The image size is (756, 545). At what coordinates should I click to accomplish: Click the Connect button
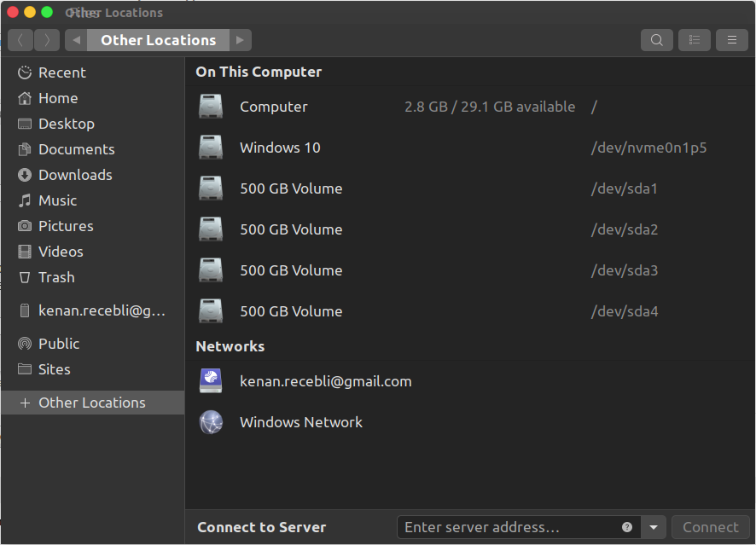pyautogui.click(x=710, y=527)
